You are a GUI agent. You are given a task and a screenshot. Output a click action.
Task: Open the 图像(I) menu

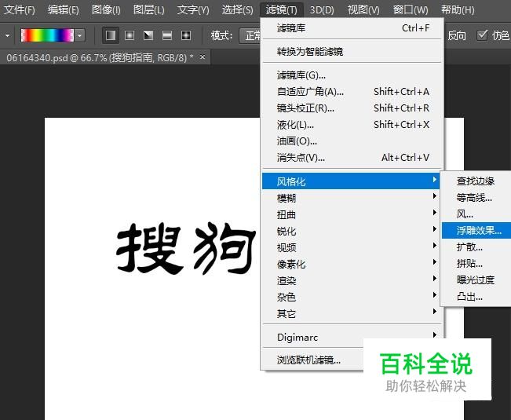[x=106, y=9]
